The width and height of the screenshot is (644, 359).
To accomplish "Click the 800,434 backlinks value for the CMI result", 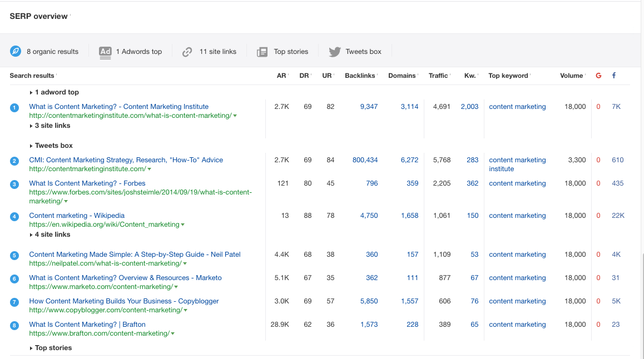I will [365, 160].
